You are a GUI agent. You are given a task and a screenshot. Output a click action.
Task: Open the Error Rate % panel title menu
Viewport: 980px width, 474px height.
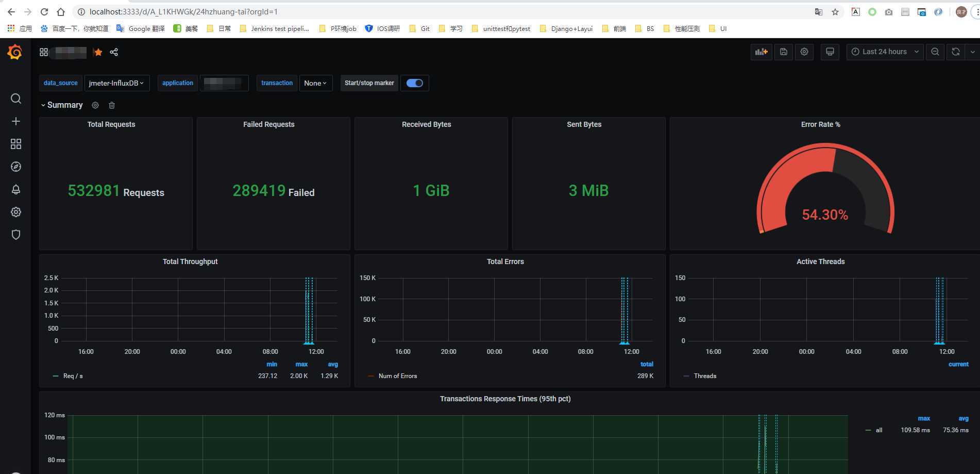pyautogui.click(x=820, y=124)
